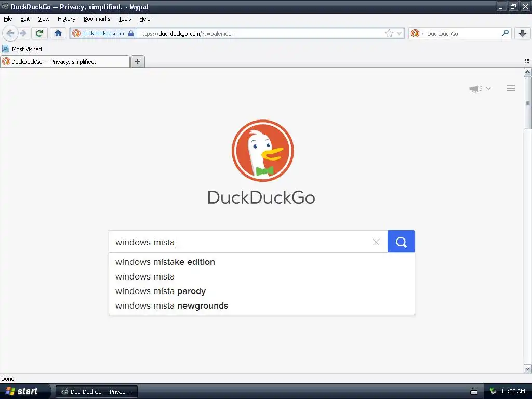This screenshot has width=532, height=399.
Task: Open the Downloads arrow button
Action: (522, 33)
